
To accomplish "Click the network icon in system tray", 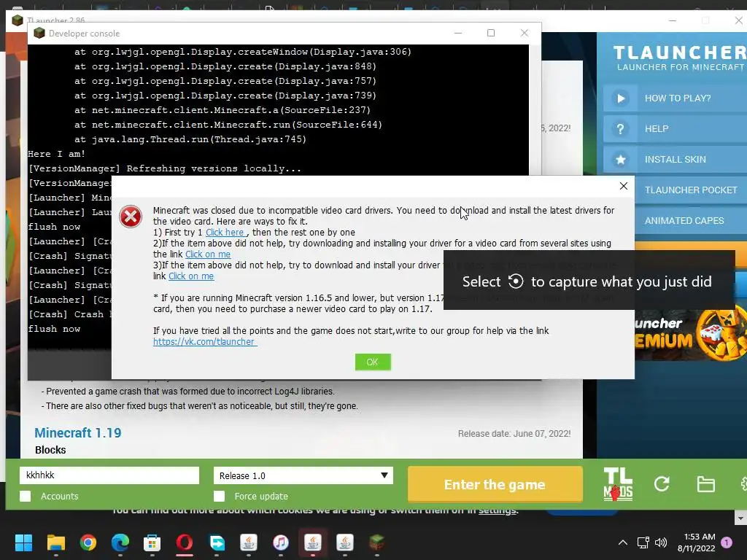I will point(643,542).
